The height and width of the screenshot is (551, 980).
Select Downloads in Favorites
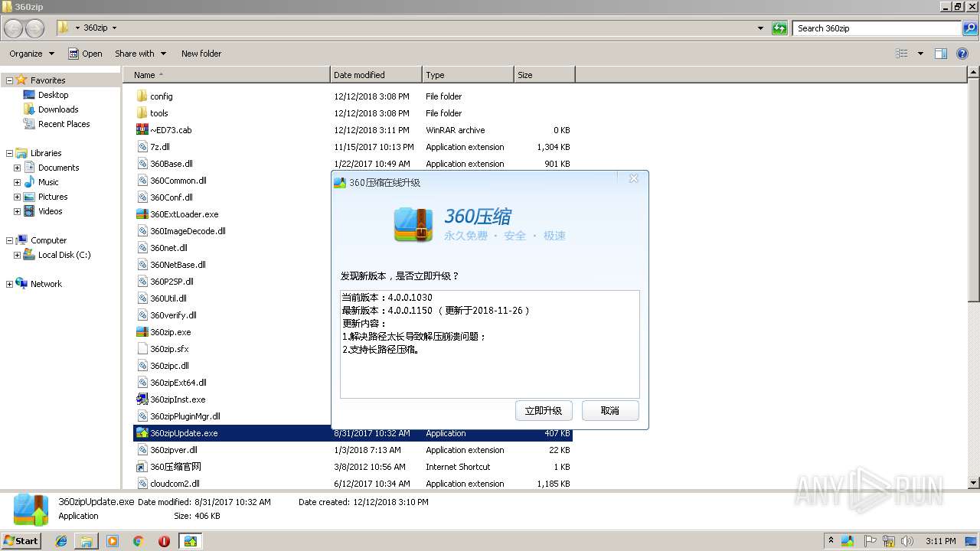click(58, 109)
